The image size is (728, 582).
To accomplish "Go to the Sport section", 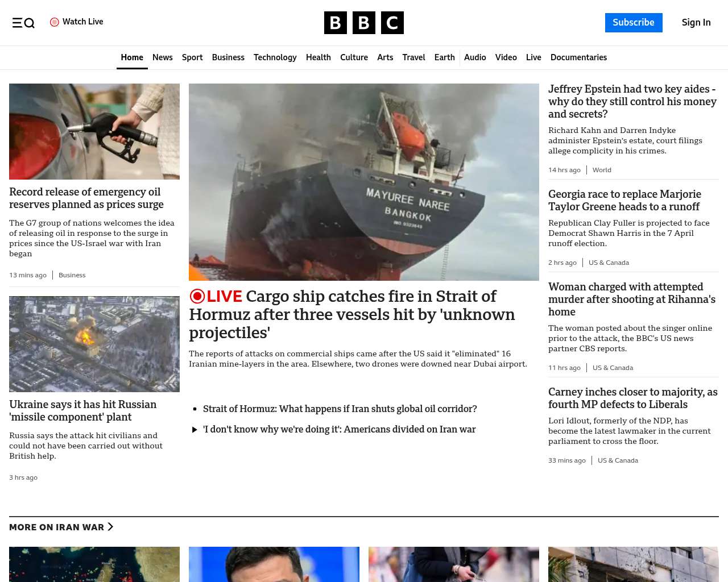I will (x=192, y=57).
